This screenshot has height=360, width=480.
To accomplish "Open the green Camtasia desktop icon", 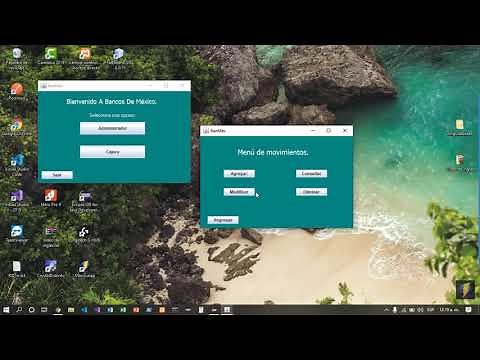I will coord(51,53).
